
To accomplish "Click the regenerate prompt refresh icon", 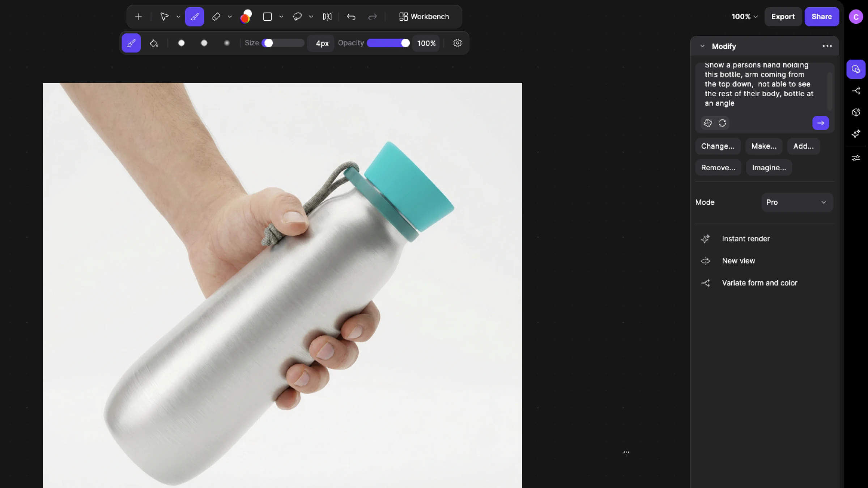I will point(722,123).
